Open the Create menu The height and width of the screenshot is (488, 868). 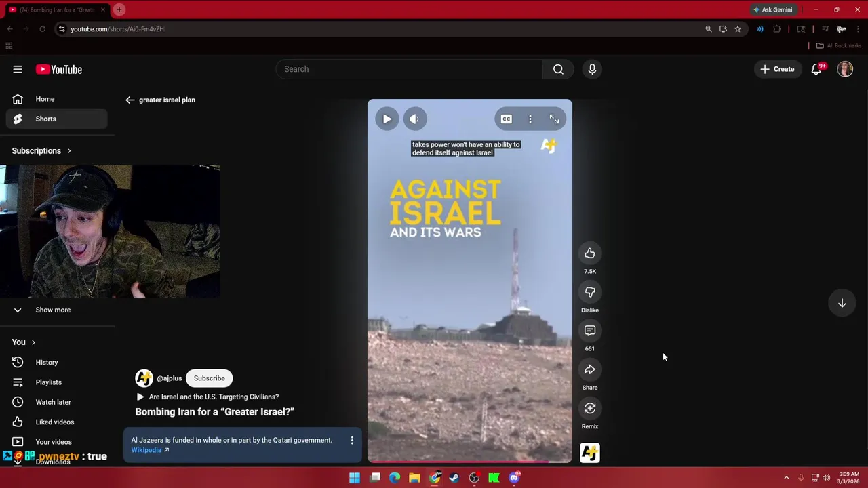[777, 69]
